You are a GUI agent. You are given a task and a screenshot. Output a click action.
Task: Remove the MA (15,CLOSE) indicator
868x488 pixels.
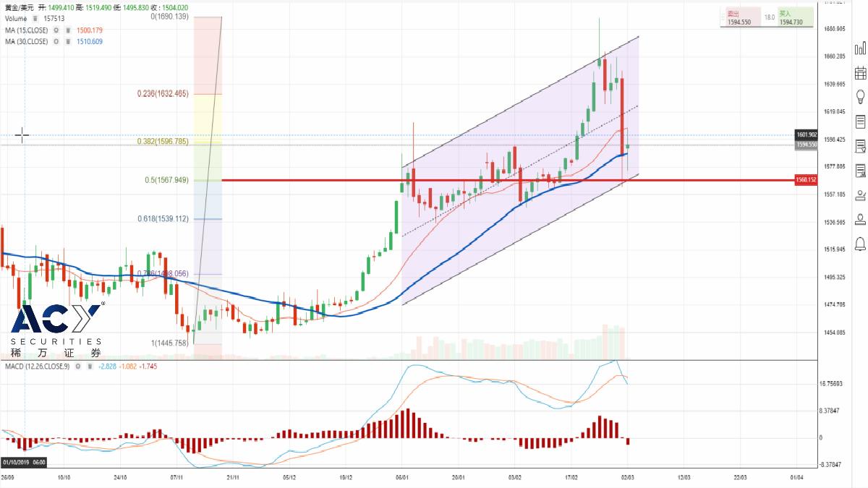[x=67, y=30]
